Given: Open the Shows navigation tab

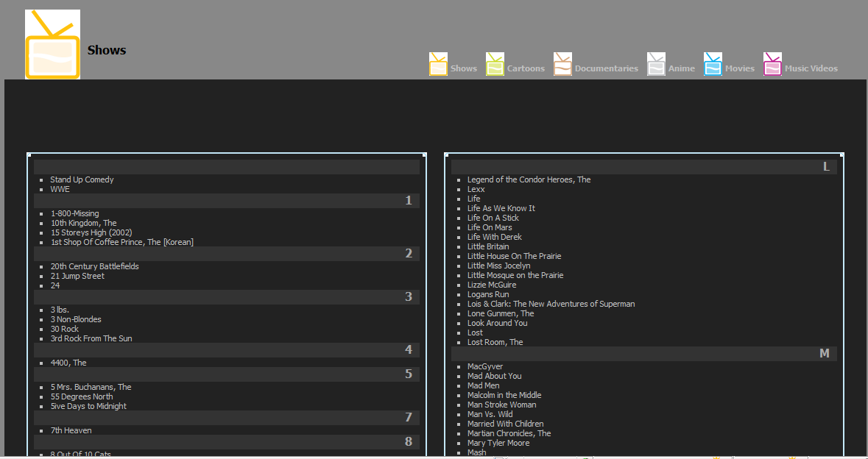Looking at the screenshot, I should tap(463, 68).
